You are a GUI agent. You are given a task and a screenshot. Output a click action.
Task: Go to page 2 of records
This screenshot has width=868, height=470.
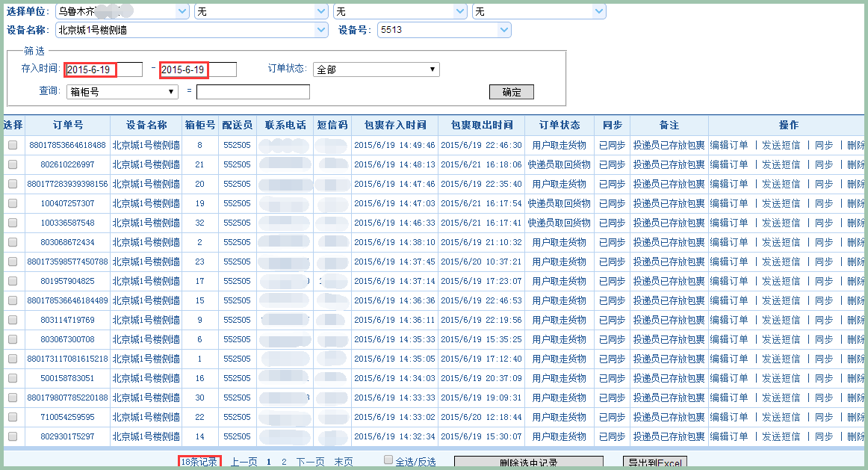tap(284, 463)
